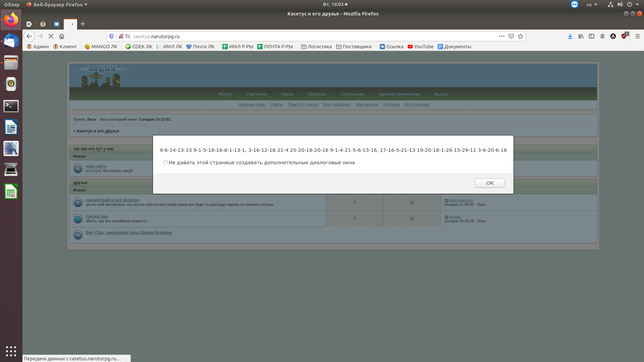Click the TeamViewer tray icon
Image resolution: width=644 pixels, height=362 pixels.
click(575, 4)
